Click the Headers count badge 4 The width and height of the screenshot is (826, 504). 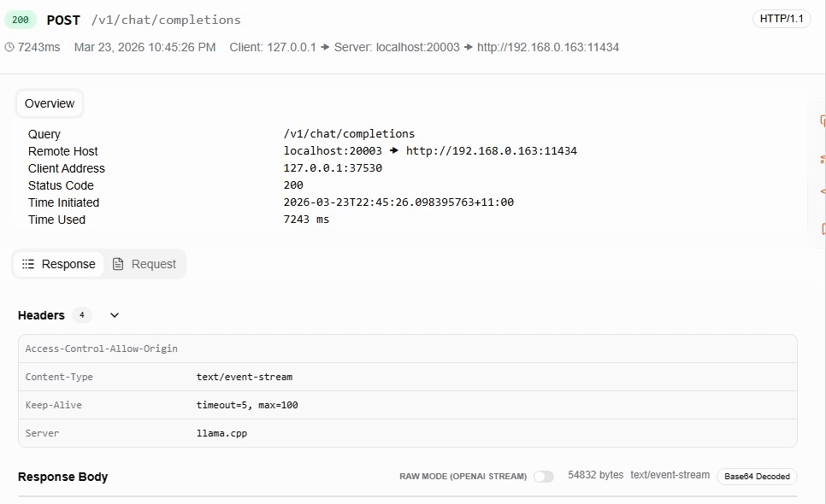point(81,315)
